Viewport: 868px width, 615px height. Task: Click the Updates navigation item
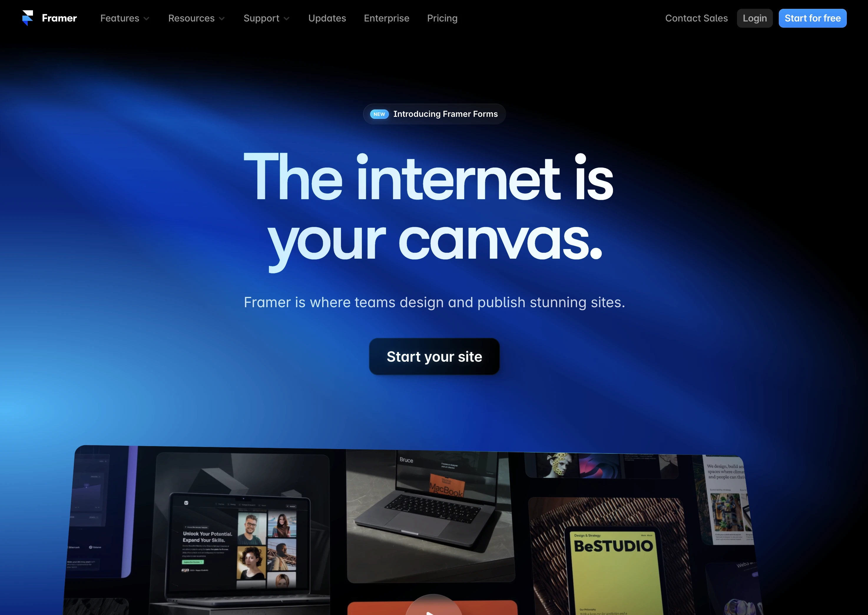coord(327,18)
